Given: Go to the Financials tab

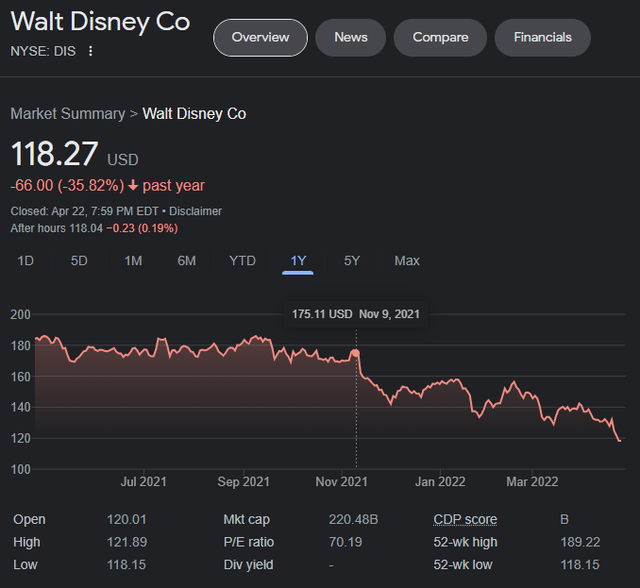Looking at the screenshot, I should [542, 38].
